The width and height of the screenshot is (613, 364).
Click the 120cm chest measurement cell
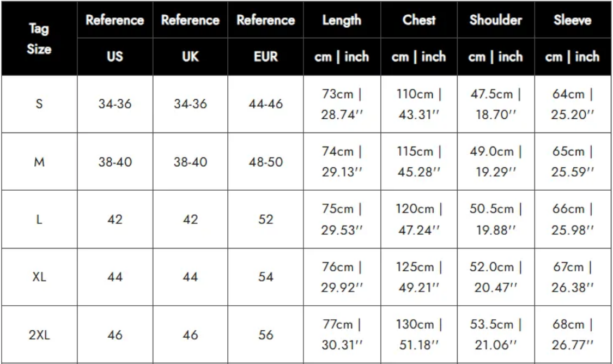click(419, 220)
